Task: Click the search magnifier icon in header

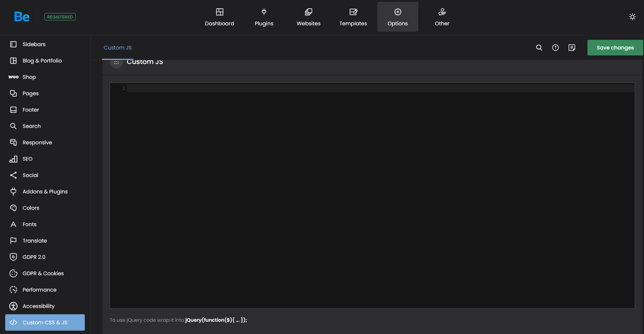Action: [x=539, y=48]
